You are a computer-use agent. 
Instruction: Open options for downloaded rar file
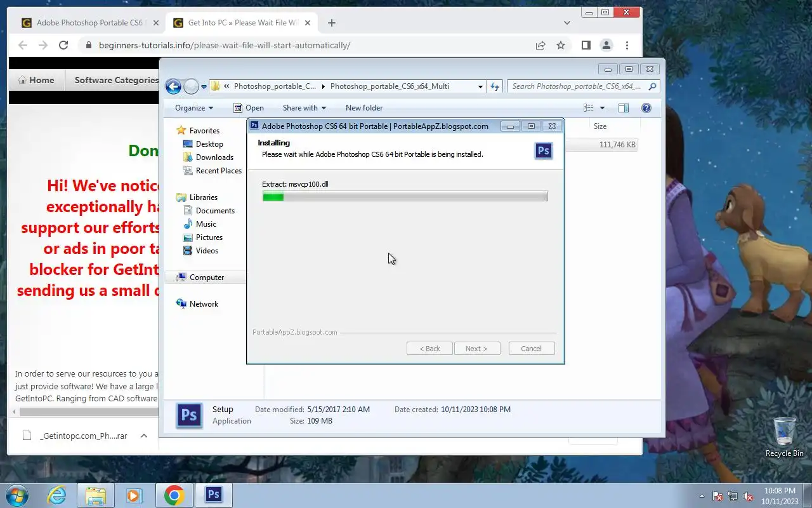[x=144, y=436]
